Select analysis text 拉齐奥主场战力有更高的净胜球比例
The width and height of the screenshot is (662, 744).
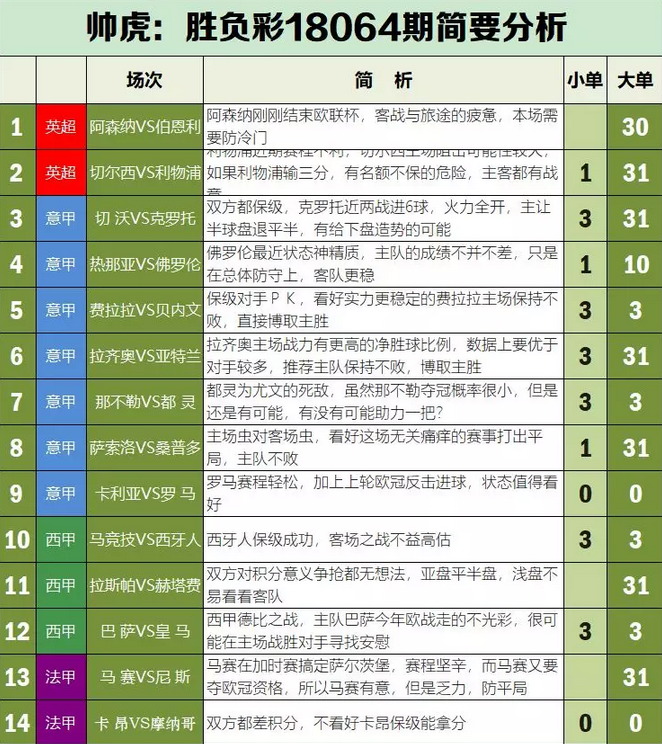pyautogui.click(x=328, y=345)
